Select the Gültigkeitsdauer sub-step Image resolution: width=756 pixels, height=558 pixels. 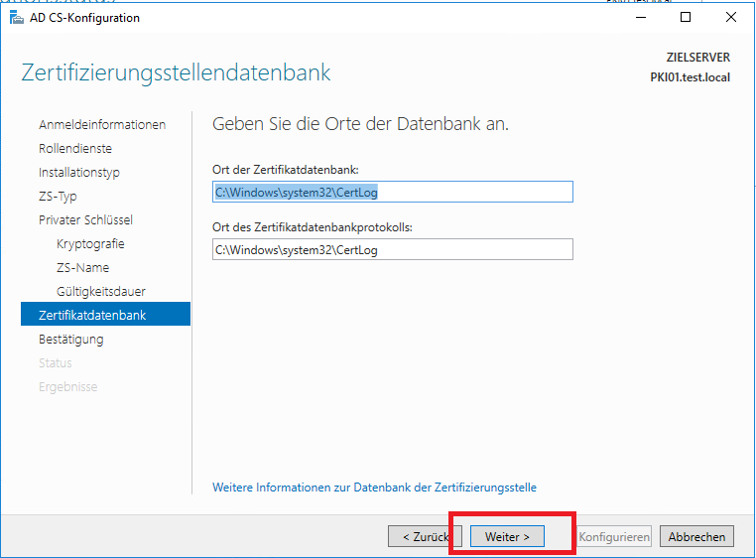(101, 291)
